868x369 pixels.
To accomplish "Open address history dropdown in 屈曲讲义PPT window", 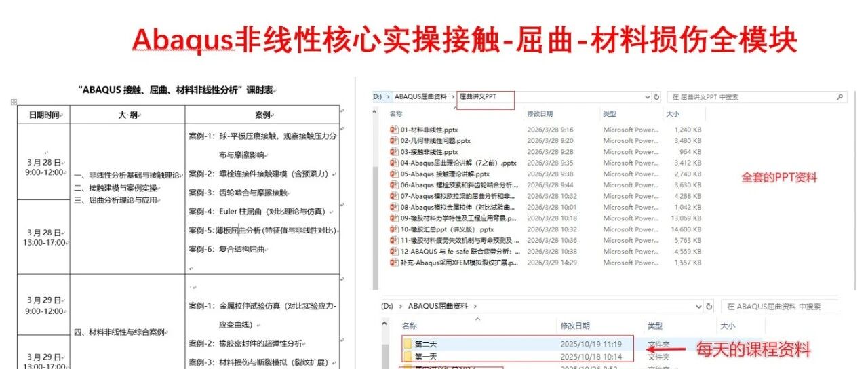I will tap(647, 97).
